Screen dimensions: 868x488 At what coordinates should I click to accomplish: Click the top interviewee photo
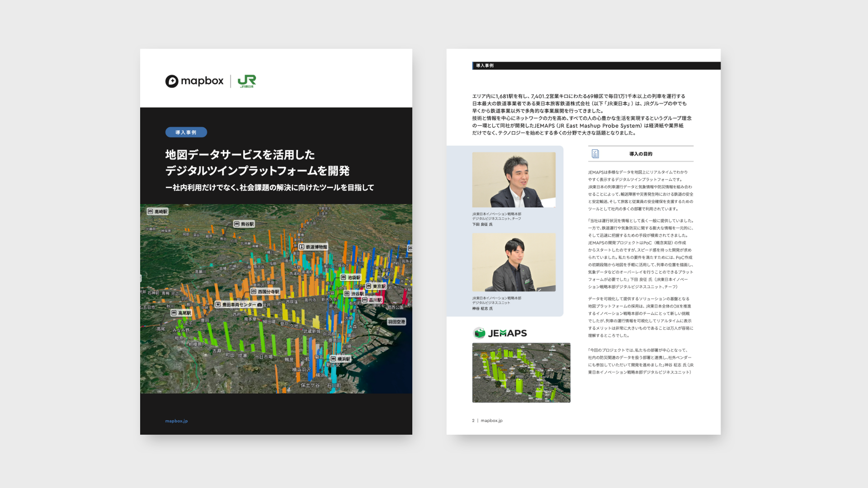click(x=514, y=180)
